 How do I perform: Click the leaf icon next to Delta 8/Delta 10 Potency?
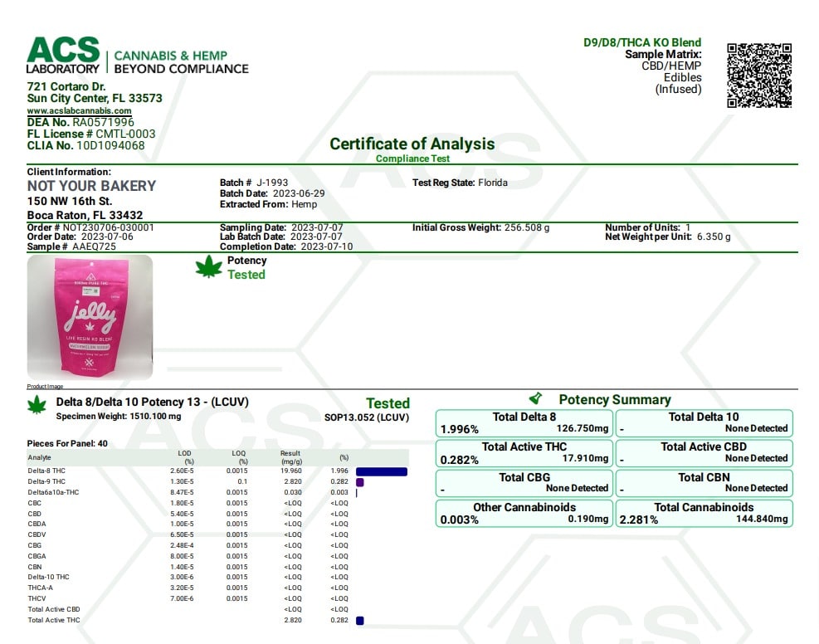tap(37, 405)
